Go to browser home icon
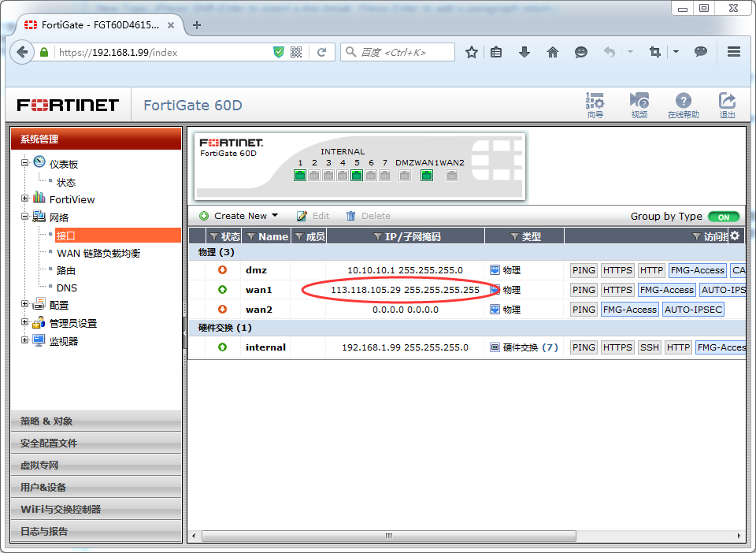The height and width of the screenshot is (553, 756). click(553, 52)
